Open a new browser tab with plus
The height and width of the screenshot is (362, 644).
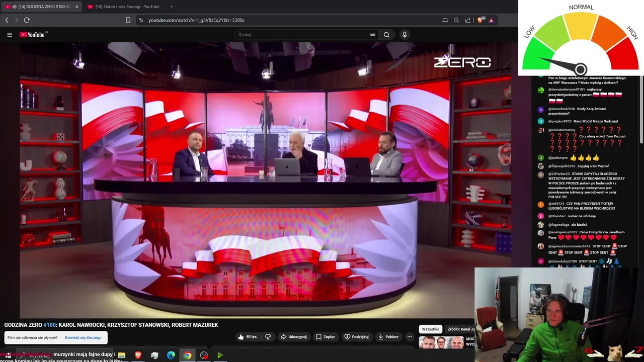[172, 7]
